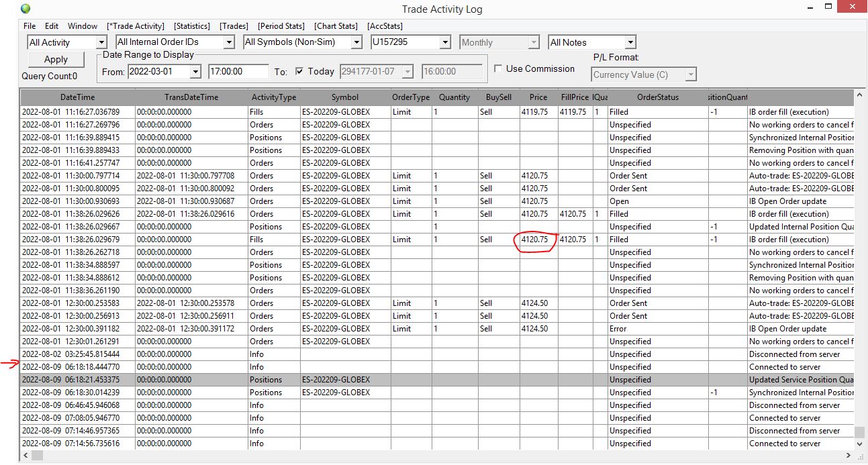Click the From time field 17:00:00

(x=238, y=72)
